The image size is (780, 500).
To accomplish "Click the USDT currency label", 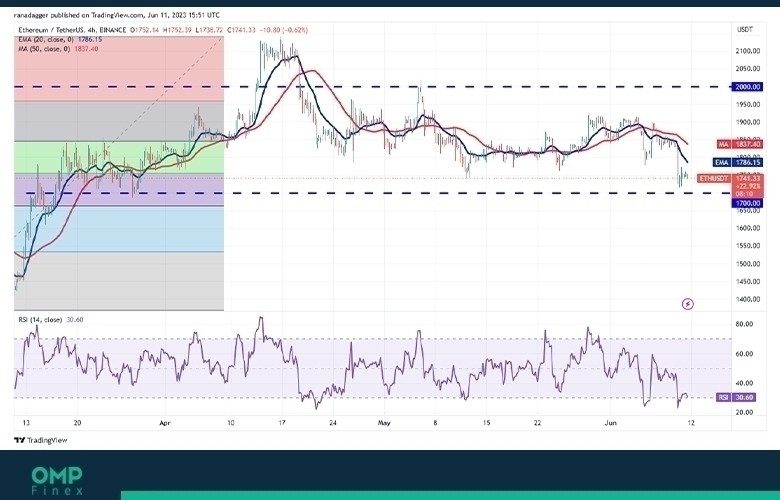I will (745, 30).
